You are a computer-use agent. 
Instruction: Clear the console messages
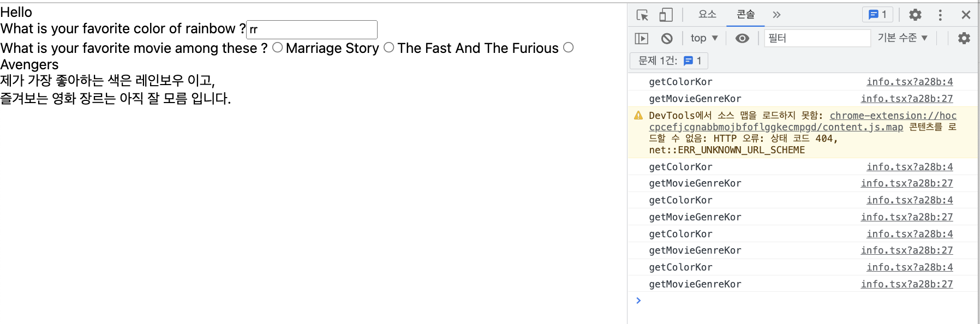667,38
